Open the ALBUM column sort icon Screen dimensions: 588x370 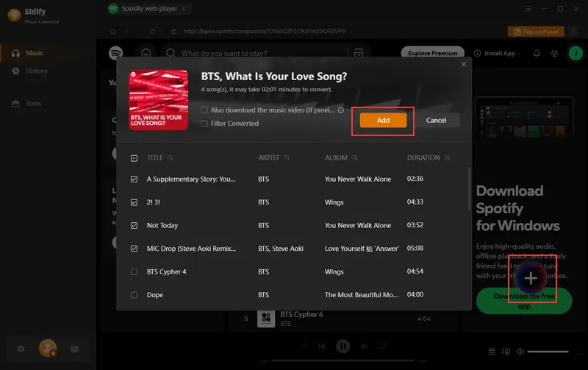354,157
